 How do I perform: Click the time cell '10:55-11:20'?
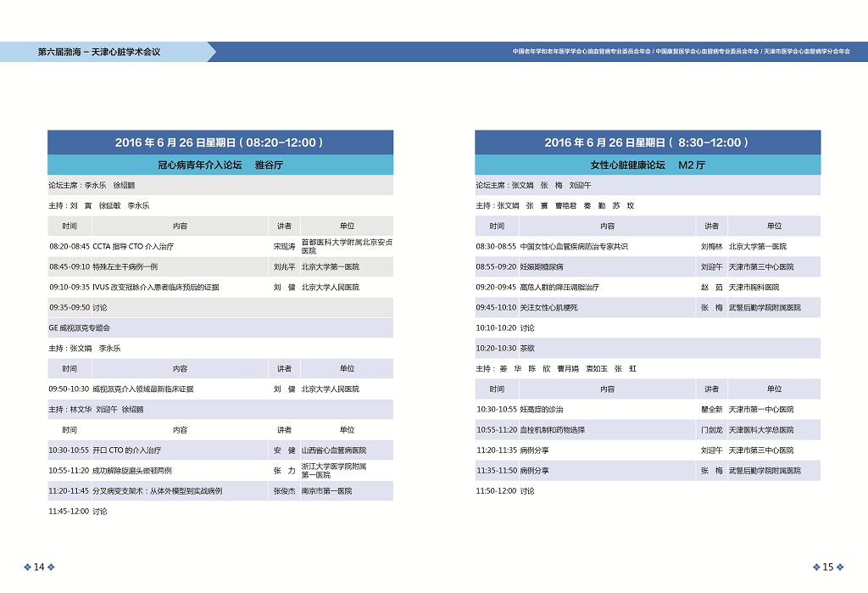click(x=497, y=429)
